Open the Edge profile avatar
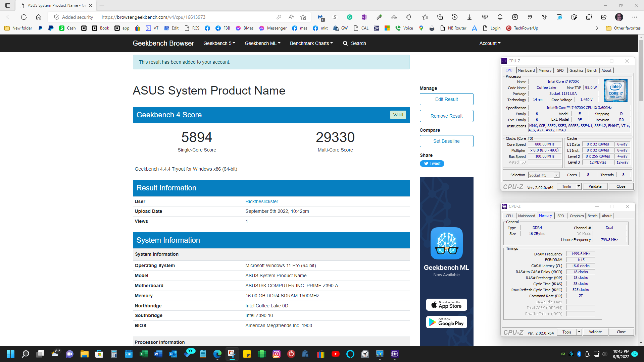The image size is (644, 362). (619, 17)
